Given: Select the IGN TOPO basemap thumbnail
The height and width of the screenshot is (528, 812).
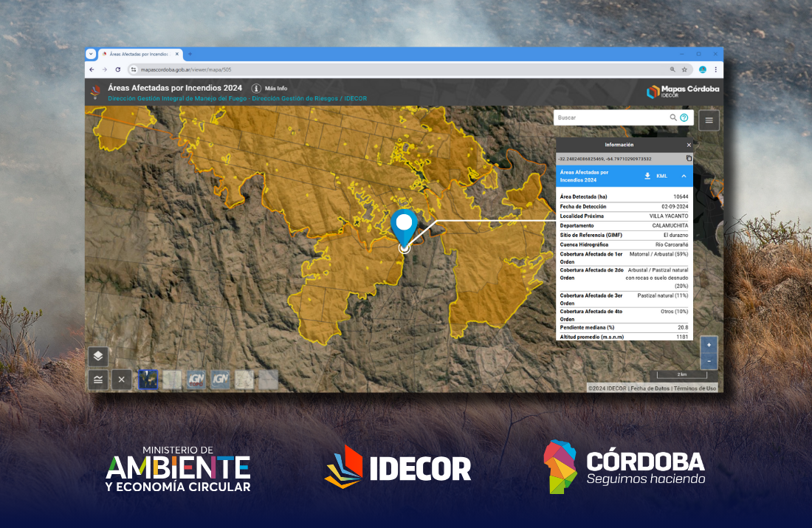Looking at the screenshot, I should (196, 380).
